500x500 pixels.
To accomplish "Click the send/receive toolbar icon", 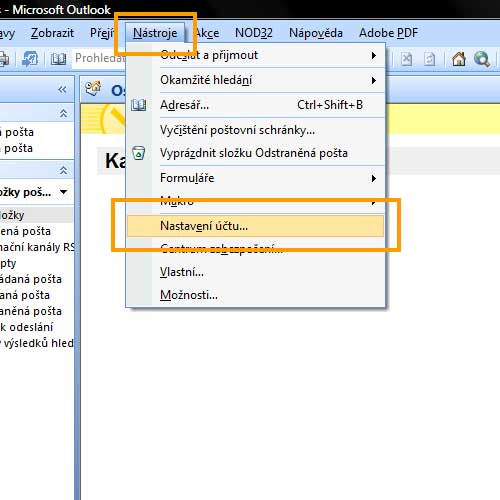I will (x=30, y=59).
